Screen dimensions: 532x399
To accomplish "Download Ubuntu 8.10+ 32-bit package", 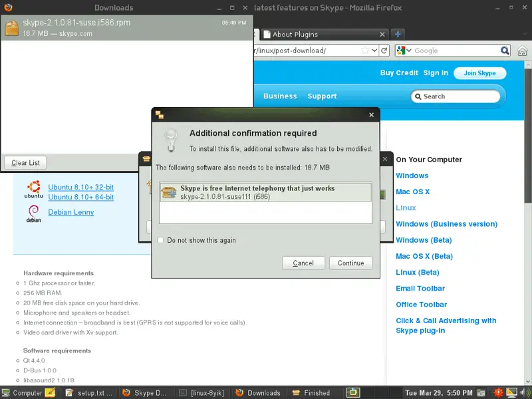I will (80, 188).
